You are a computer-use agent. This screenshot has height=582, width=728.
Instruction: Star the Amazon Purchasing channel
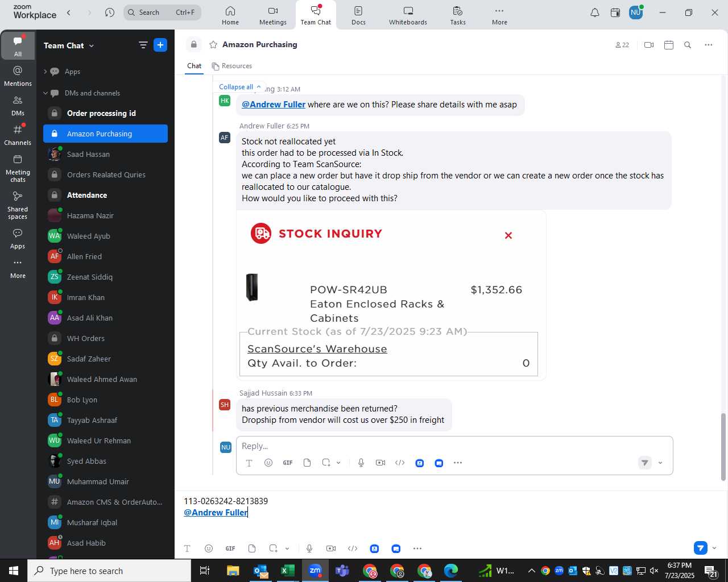(x=213, y=44)
